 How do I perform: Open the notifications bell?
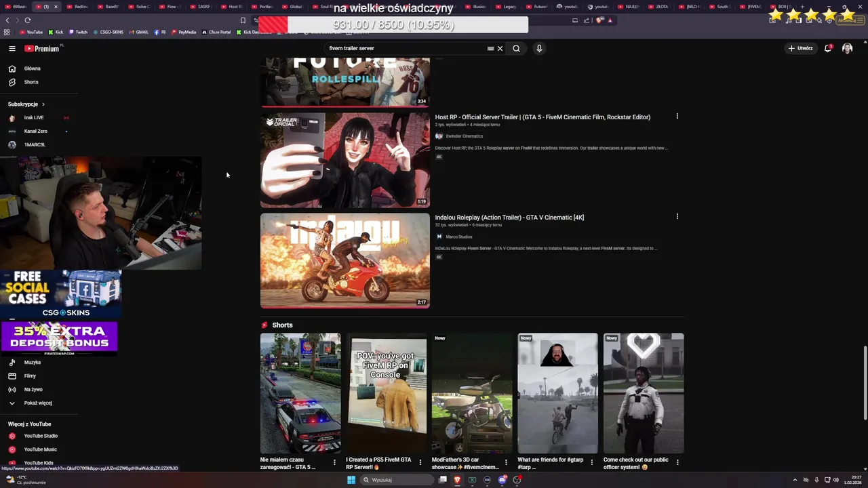828,48
